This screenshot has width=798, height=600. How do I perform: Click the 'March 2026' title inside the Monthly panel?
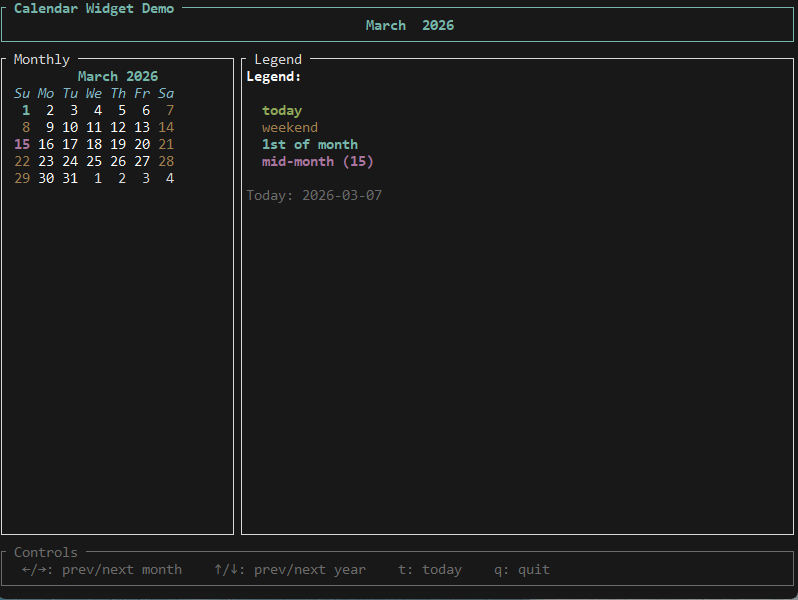[118, 76]
